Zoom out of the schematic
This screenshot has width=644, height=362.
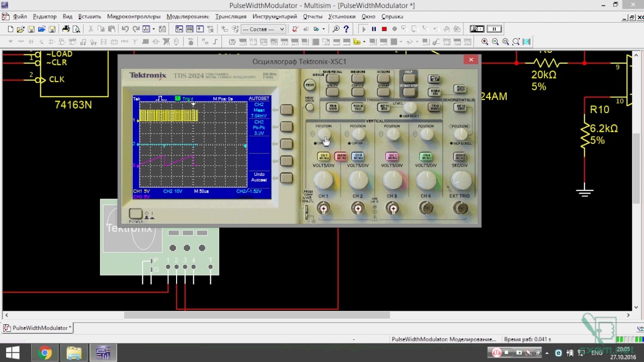pos(495,42)
